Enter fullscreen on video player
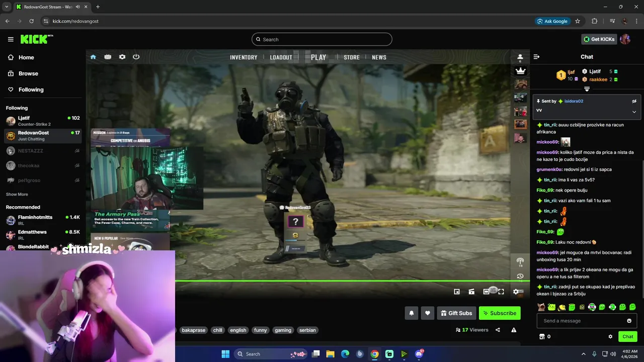 point(501,292)
